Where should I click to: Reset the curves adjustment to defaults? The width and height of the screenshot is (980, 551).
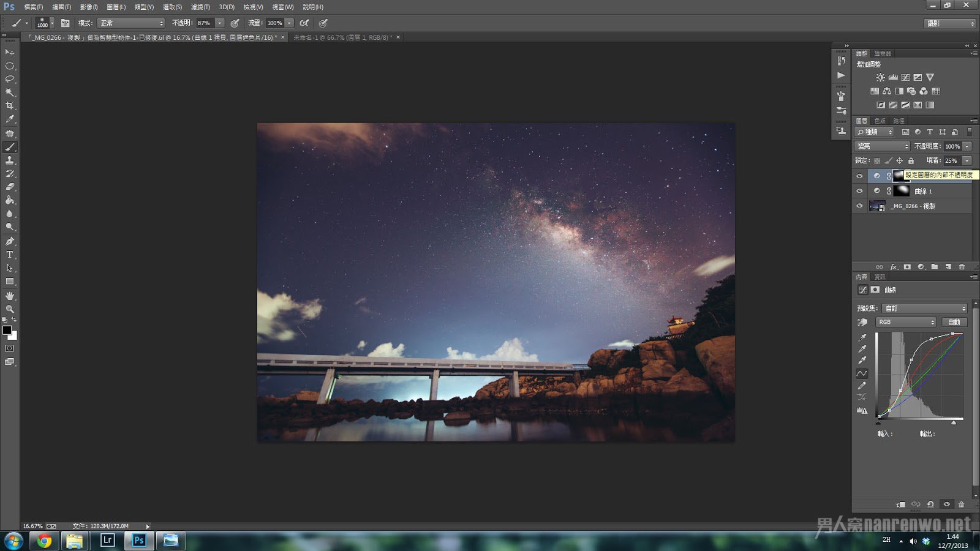tap(930, 504)
